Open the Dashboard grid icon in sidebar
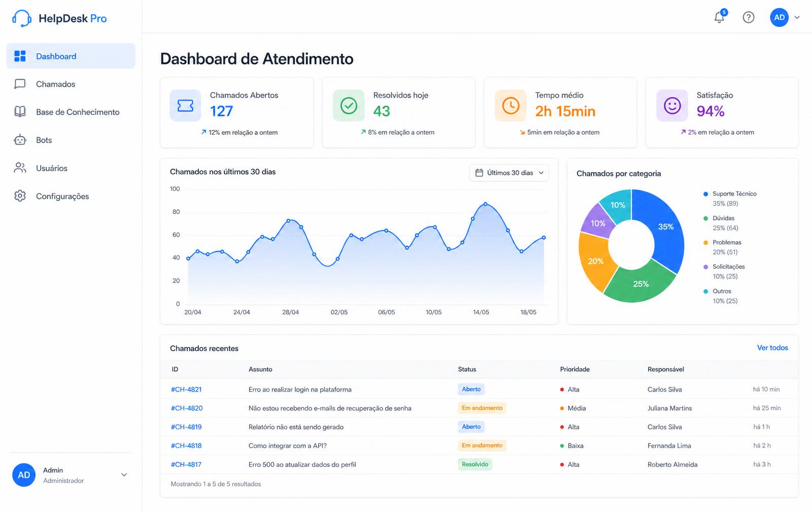Screen dimensions: 812x512 (20, 56)
